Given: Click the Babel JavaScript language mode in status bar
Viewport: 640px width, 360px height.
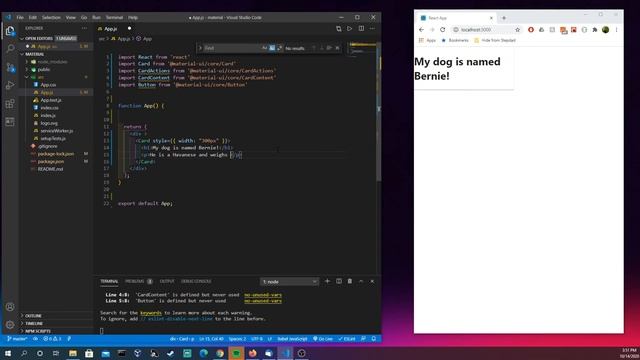Looking at the screenshot, I should tap(292, 339).
